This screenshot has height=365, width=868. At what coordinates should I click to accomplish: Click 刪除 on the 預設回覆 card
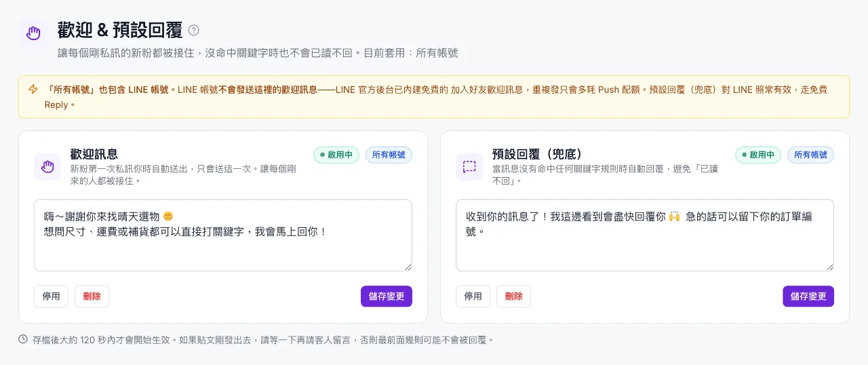513,296
